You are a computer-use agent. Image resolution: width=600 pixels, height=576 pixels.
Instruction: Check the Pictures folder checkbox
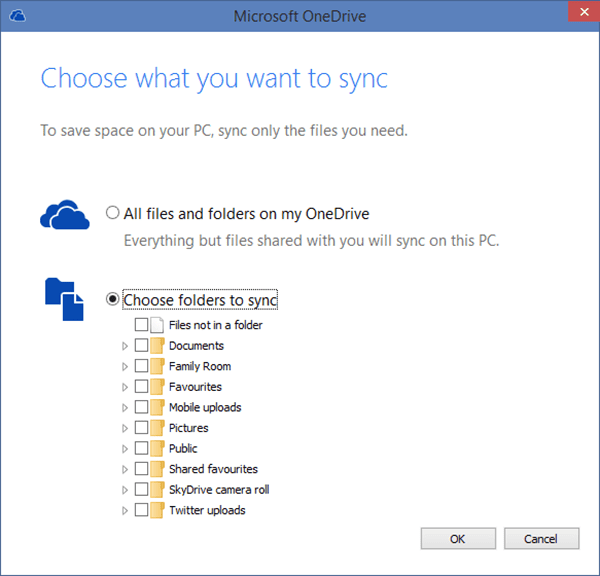[x=142, y=427]
